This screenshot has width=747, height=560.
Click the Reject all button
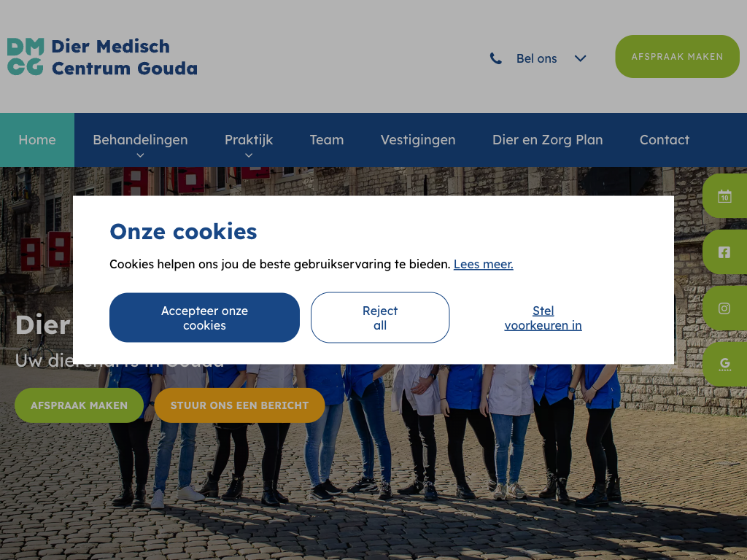point(380,318)
